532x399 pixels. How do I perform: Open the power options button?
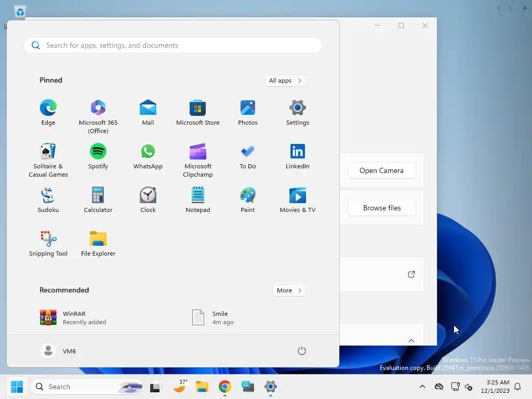tap(302, 351)
